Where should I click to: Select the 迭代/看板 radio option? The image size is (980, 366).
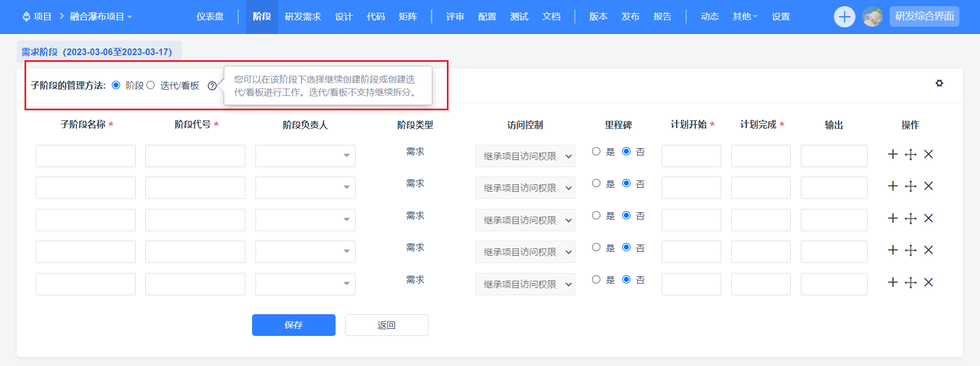(x=151, y=85)
